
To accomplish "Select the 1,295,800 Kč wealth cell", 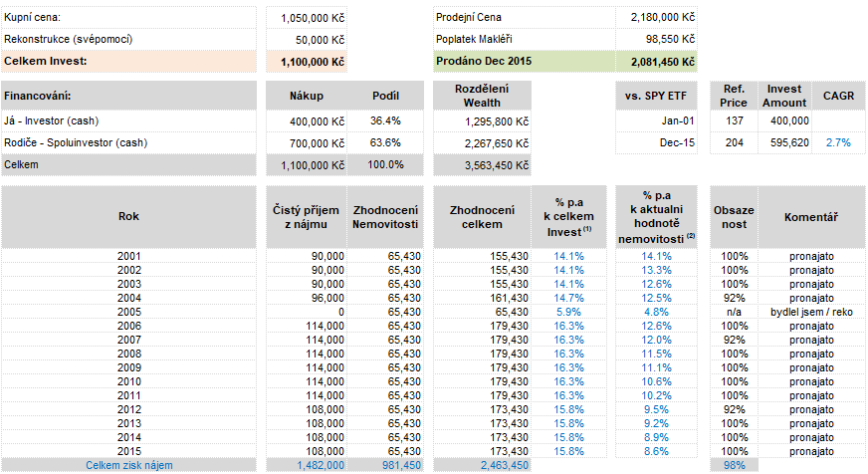I will pyautogui.click(x=482, y=121).
